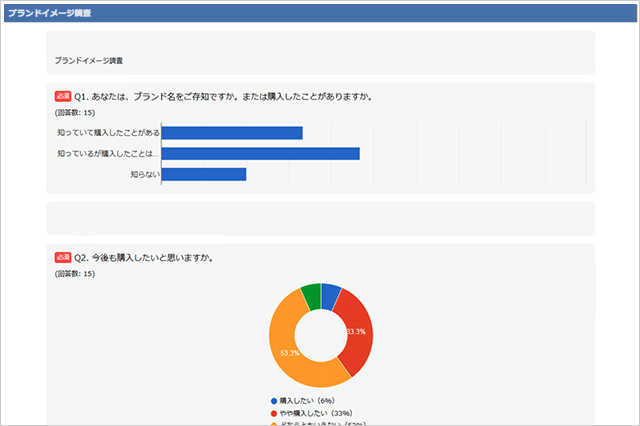The width and height of the screenshot is (640, 426).
Task: Click the Q1 brand awareness question title
Action: (x=223, y=97)
